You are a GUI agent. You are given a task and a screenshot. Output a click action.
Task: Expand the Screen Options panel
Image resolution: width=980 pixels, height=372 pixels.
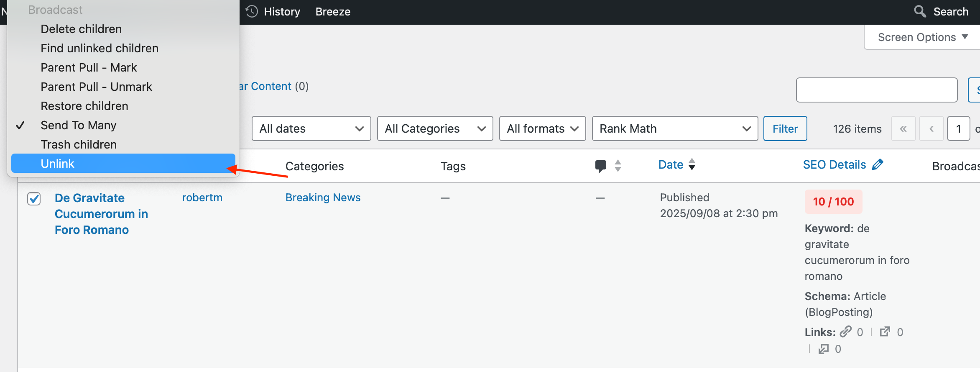(923, 37)
